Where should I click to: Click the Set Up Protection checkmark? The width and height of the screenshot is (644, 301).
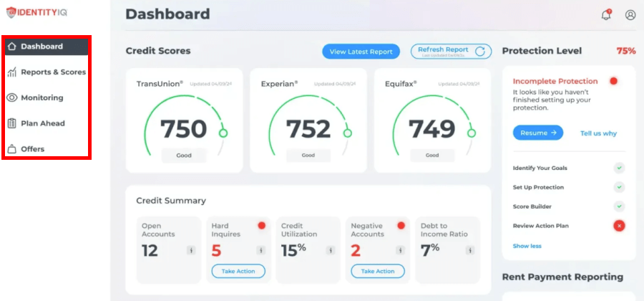tap(620, 187)
